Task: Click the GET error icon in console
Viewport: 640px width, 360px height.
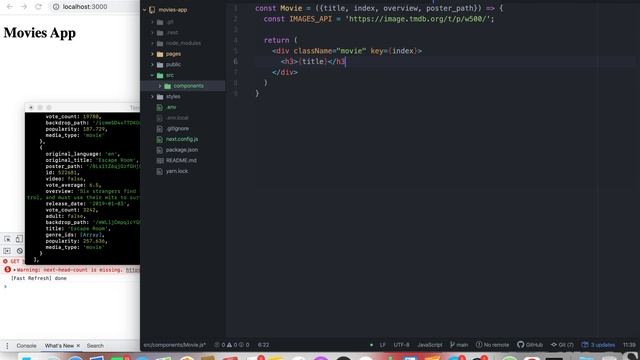Action: (x=5, y=261)
